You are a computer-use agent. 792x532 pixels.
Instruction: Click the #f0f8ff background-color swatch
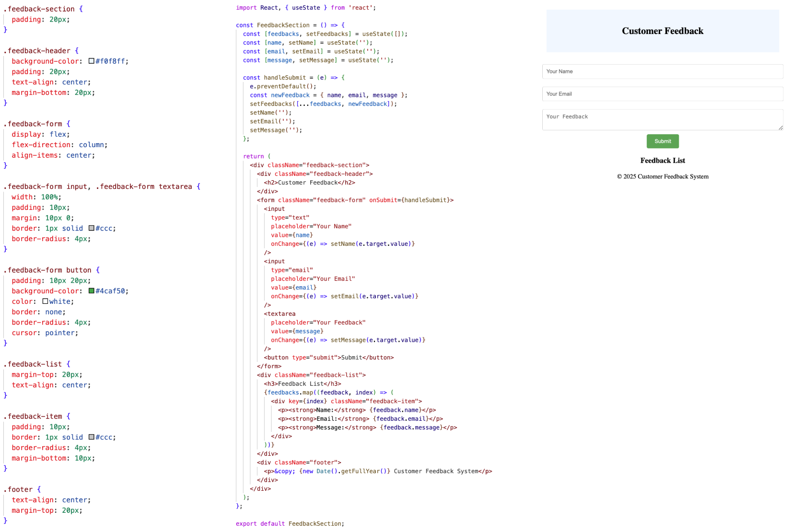click(91, 61)
